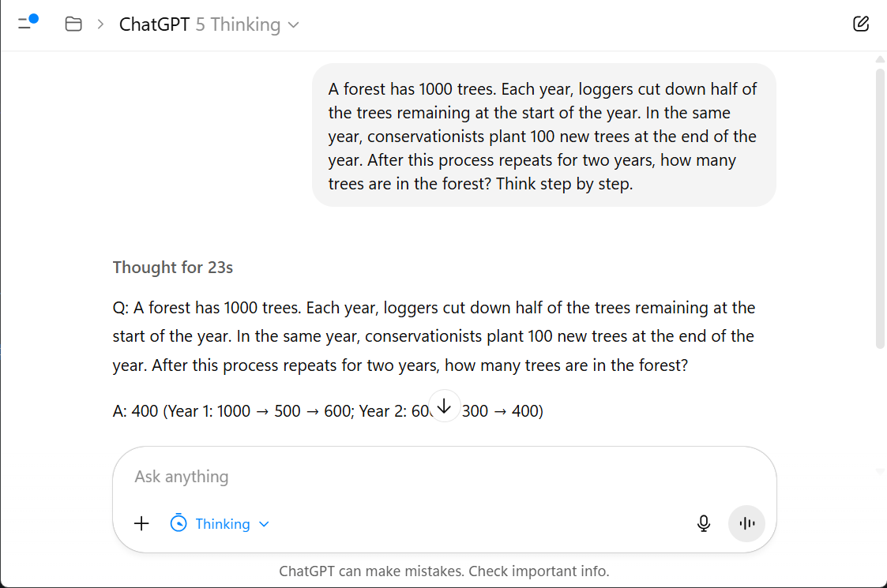Open voice mode with waveform icon
The width and height of the screenshot is (887, 588).
click(x=746, y=523)
